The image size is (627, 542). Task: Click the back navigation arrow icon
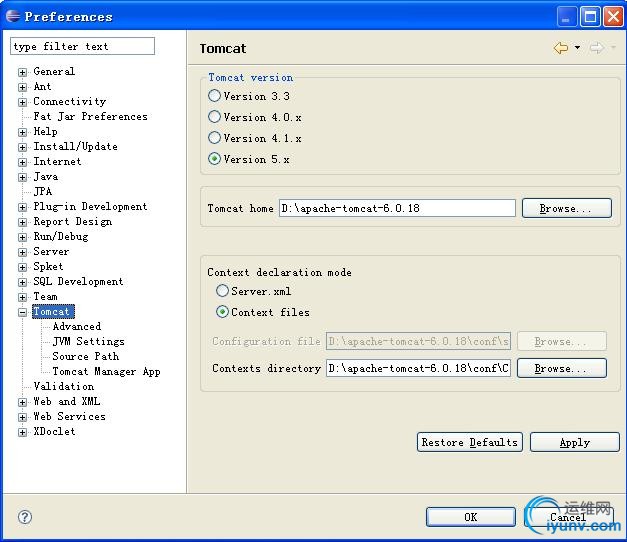[561, 48]
